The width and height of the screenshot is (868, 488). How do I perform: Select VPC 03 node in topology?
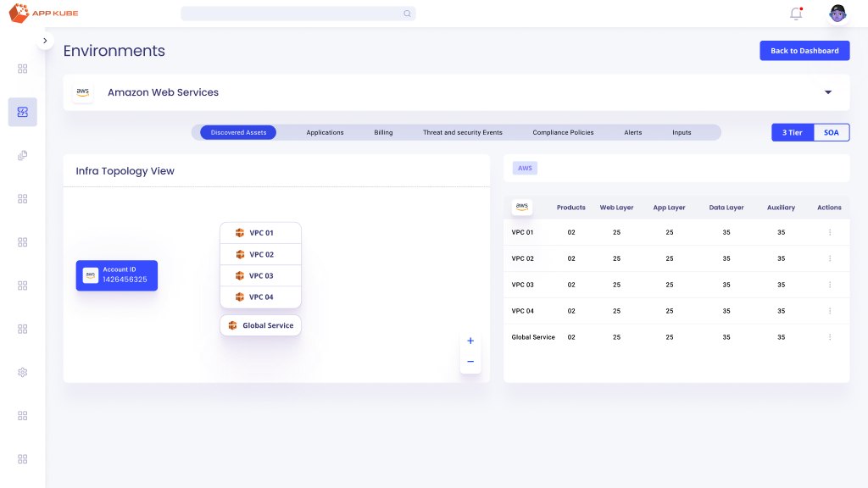[261, 275]
